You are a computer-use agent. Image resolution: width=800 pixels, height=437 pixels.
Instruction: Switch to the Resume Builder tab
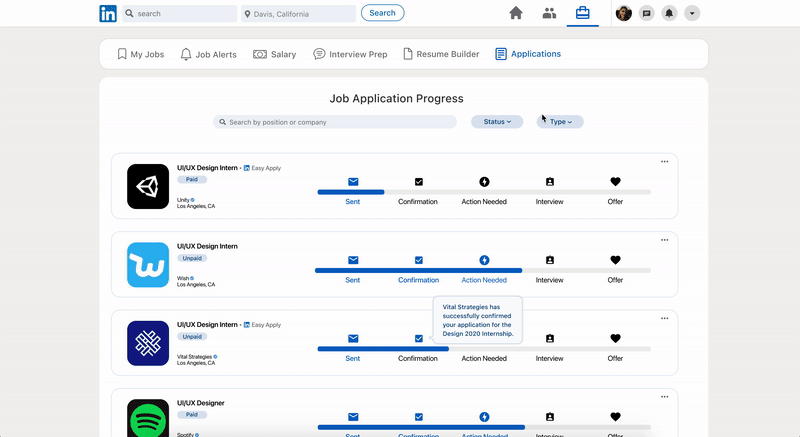441,54
